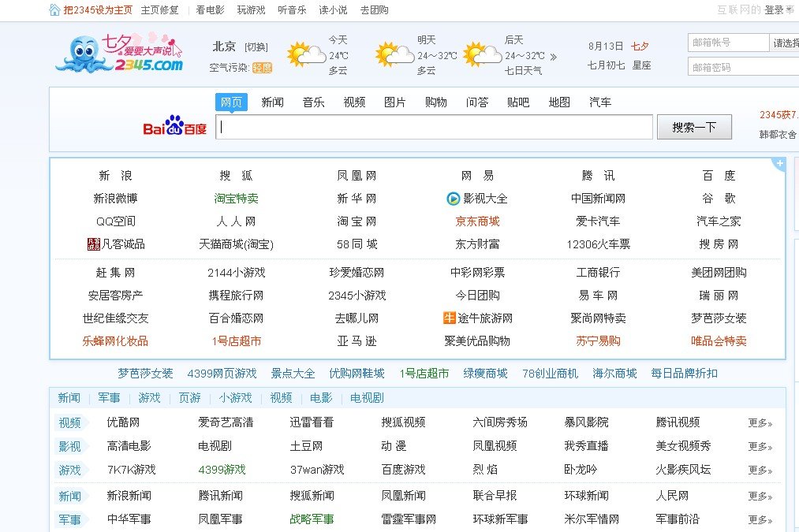This screenshot has height=532, width=799.
Task: Click the play icon beside 影视大全
Action: coord(453,199)
